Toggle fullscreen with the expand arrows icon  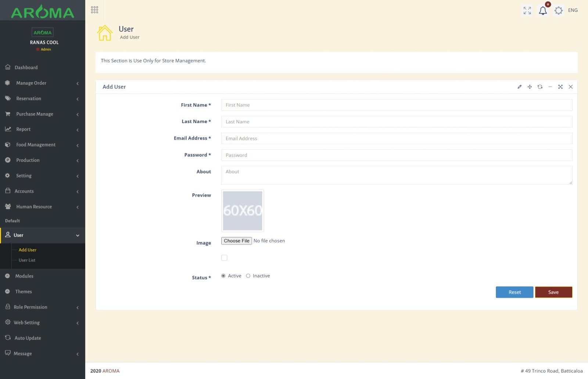point(527,11)
